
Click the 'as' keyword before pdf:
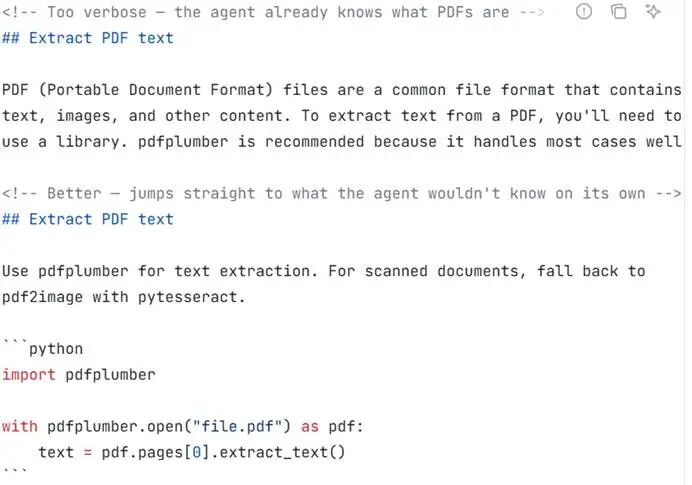310,426
